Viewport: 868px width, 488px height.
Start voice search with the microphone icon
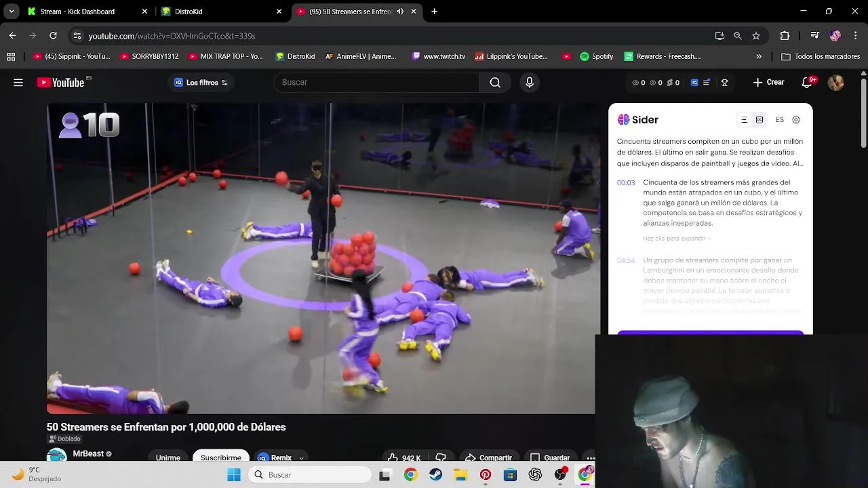tap(530, 83)
